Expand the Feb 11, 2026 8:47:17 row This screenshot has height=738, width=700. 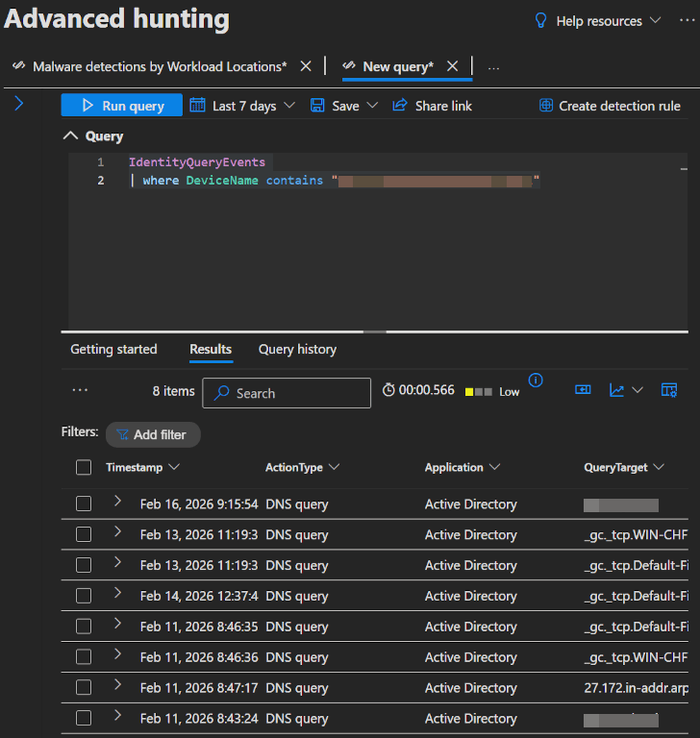118,685
